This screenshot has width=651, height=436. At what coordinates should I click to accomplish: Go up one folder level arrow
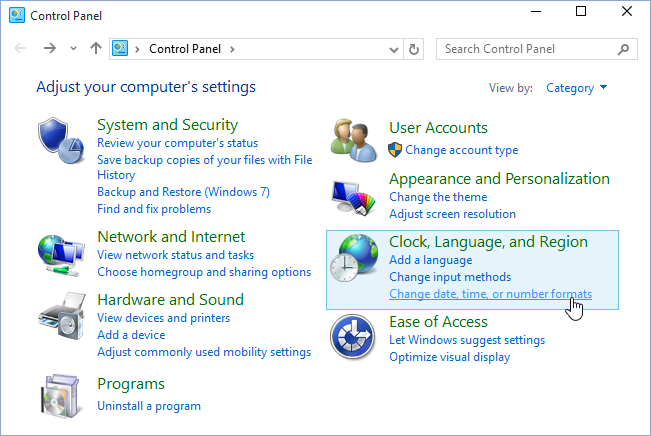(96, 49)
